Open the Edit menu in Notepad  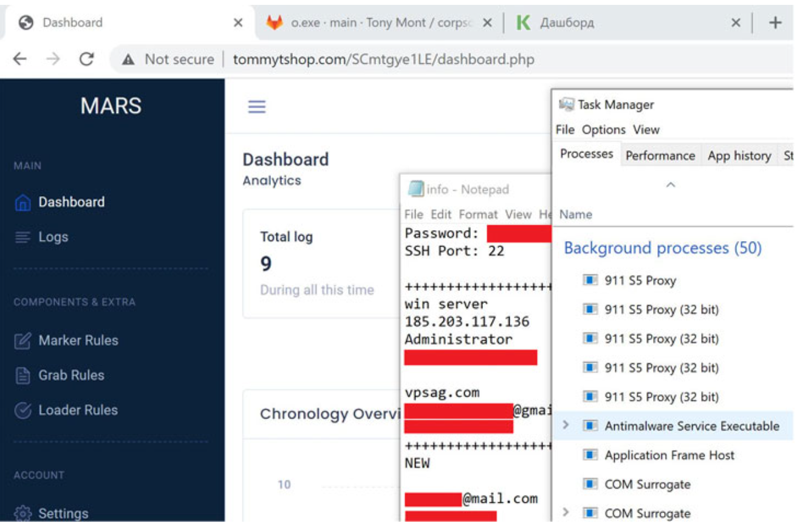tap(442, 214)
